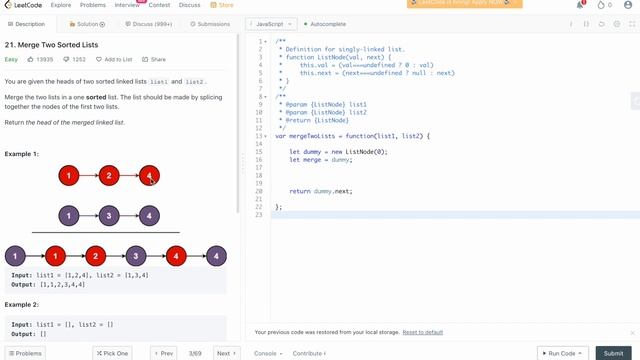Click the Easy difficulty label
This screenshot has width=640, height=360.
pos(11,59)
